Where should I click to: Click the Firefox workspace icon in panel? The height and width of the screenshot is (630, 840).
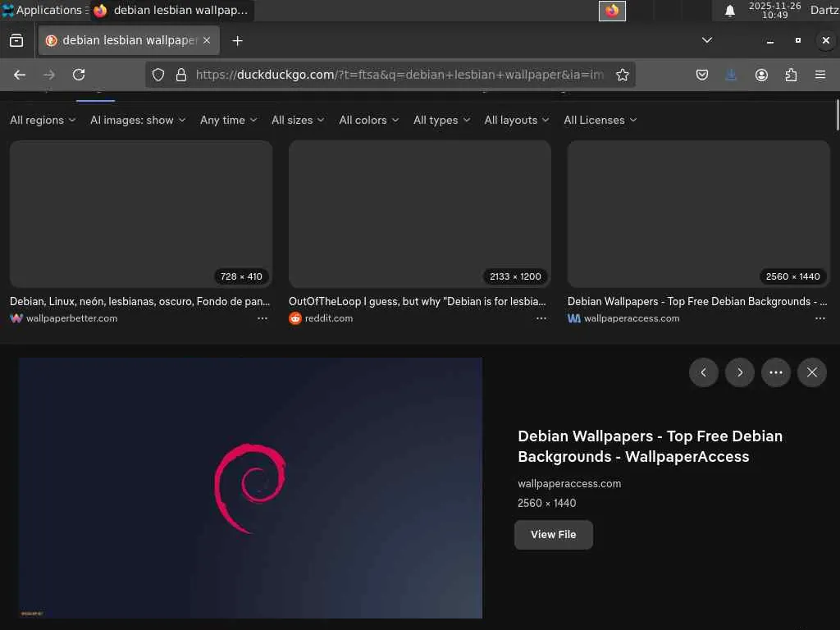[612, 11]
